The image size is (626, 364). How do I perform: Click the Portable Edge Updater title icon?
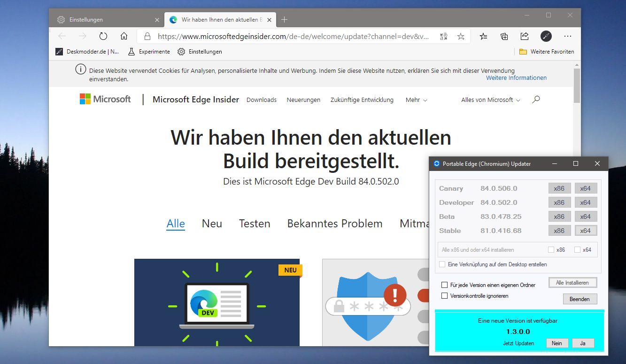click(437, 163)
